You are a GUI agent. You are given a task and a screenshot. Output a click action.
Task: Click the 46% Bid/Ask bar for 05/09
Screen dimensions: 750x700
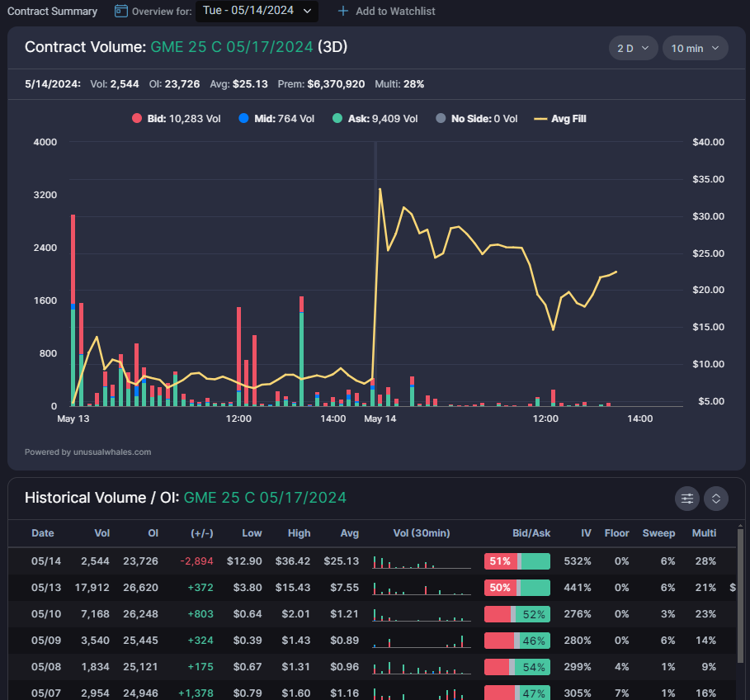[x=517, y=641]
